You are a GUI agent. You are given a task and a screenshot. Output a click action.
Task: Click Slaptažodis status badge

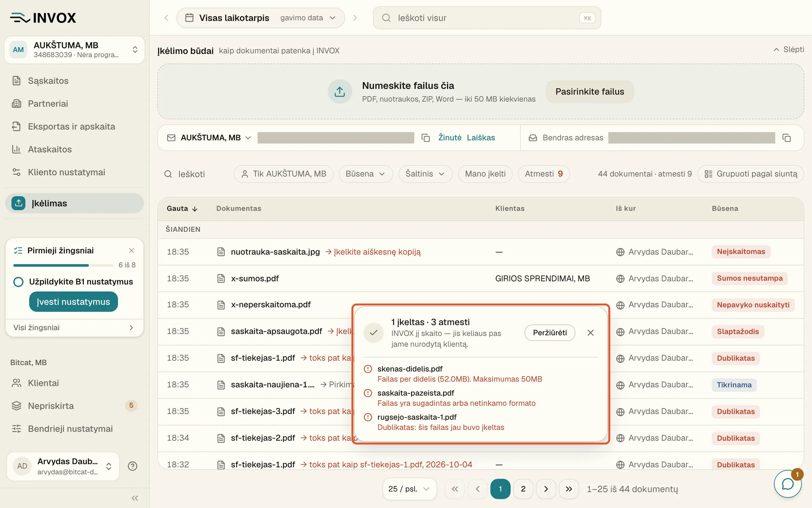tap(738, 331)
